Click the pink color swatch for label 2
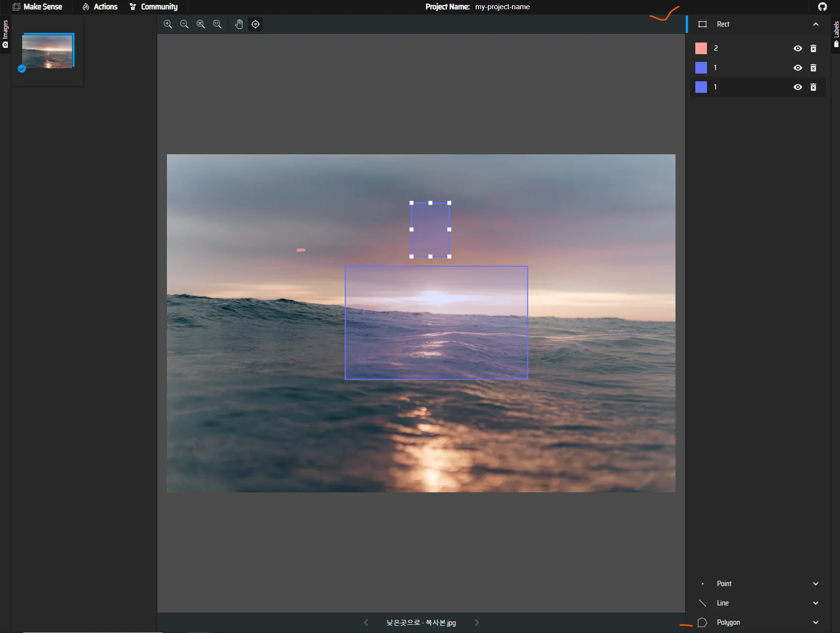Image resolution: width=840 pixels, height=633 pixels. click(701, 48)
